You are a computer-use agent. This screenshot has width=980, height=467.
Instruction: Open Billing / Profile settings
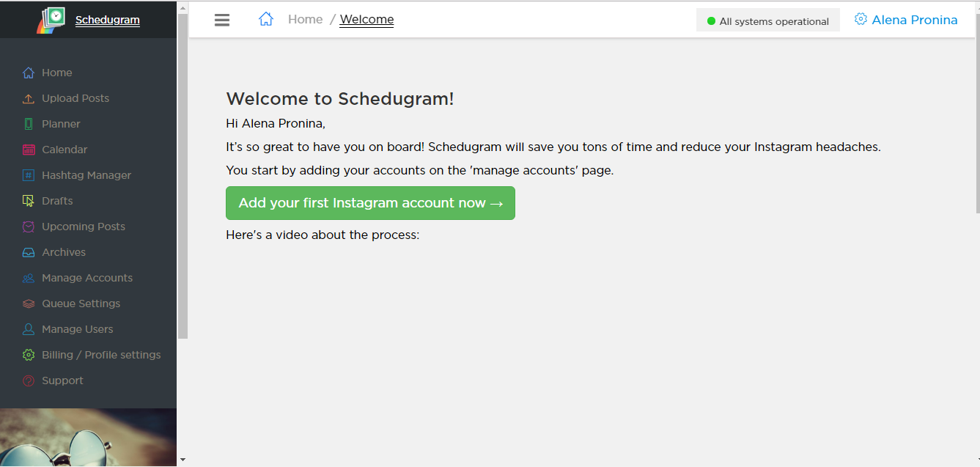(101, 355)
